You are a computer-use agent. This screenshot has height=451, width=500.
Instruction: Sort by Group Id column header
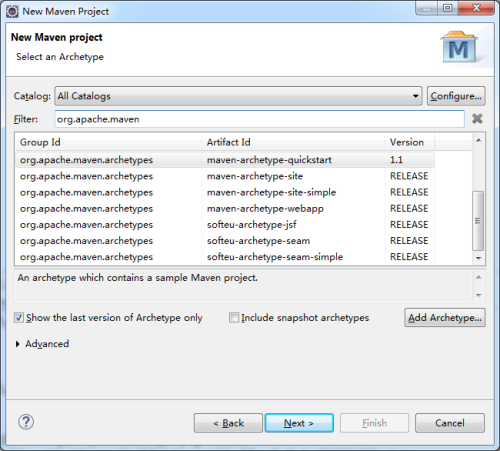point(109,142)
